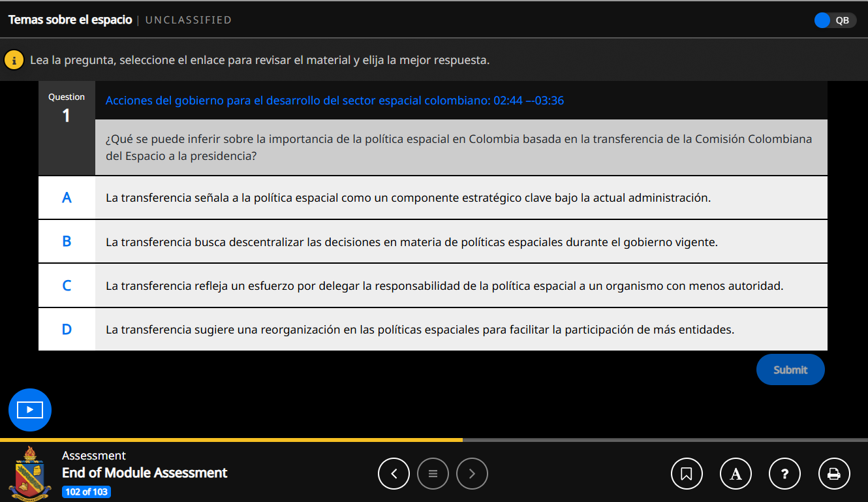Go to the previous page arrow
The height and width of the screenshot is (502, 868).
pos(394,474)
